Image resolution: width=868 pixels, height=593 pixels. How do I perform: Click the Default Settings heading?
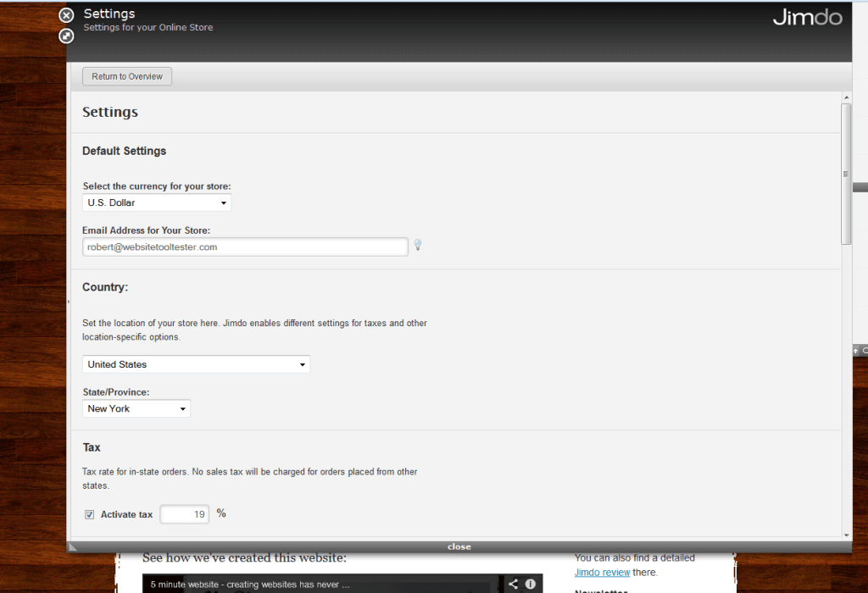click(124, 151)
